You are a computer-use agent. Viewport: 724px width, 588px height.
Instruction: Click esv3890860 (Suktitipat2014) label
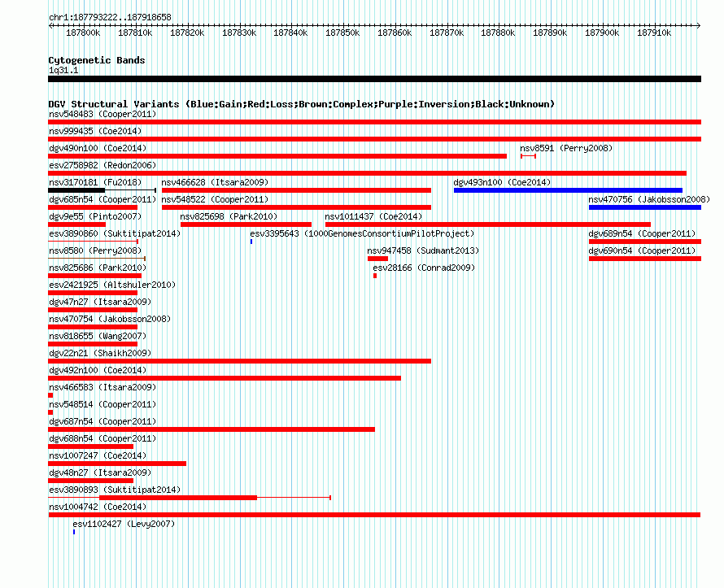115,233
